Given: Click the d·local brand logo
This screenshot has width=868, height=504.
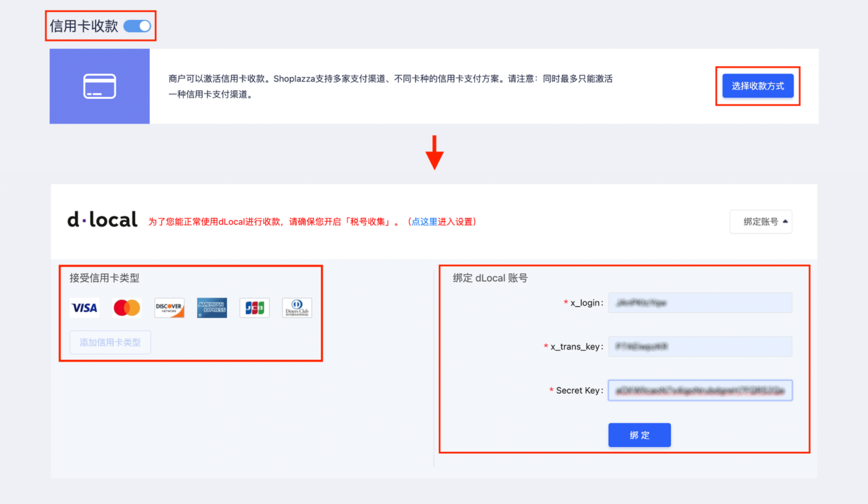Looking at the screenshot, I should tap(102, 219).
